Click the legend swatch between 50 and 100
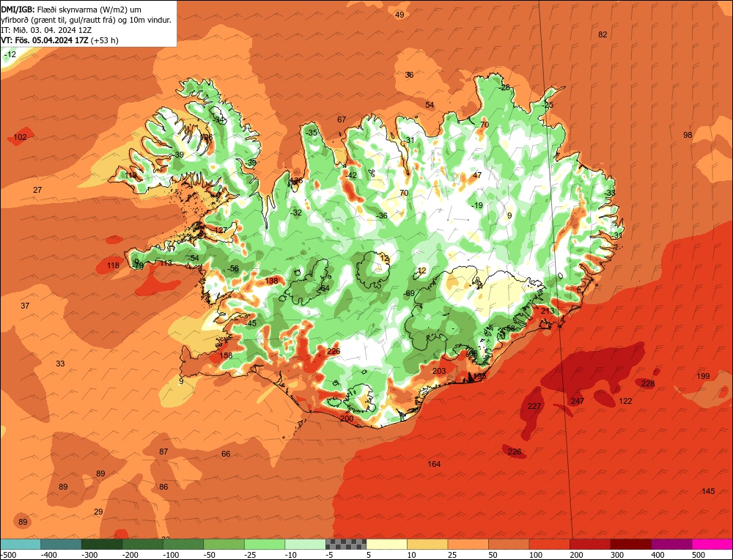 click(509, 544)
